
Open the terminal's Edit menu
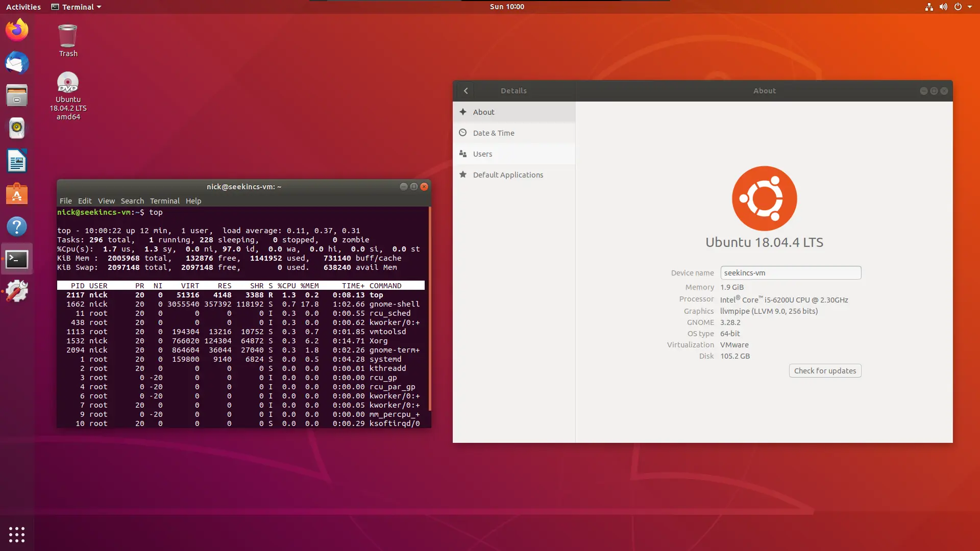point(85,201)
